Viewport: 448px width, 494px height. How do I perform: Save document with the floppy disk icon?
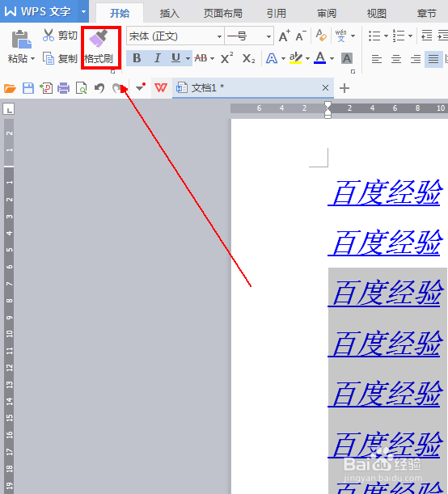pos(28,88)
